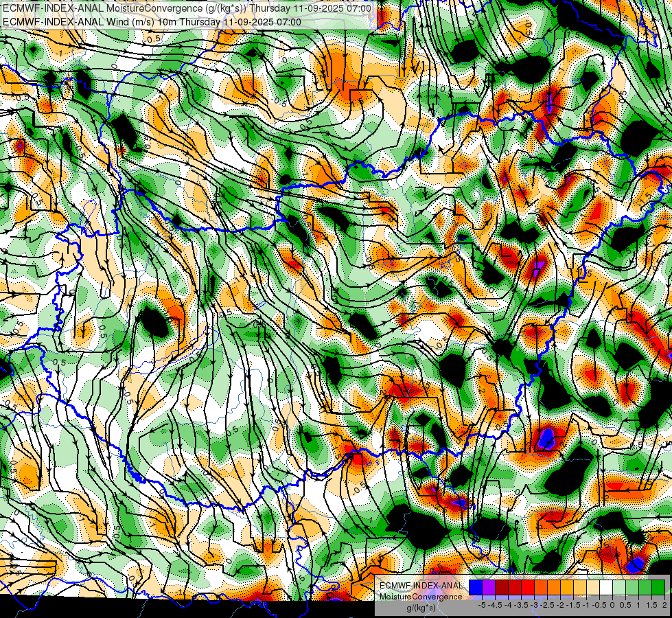
Task: Click the '-3' legend tick label
Action: (x=534, y=605)
